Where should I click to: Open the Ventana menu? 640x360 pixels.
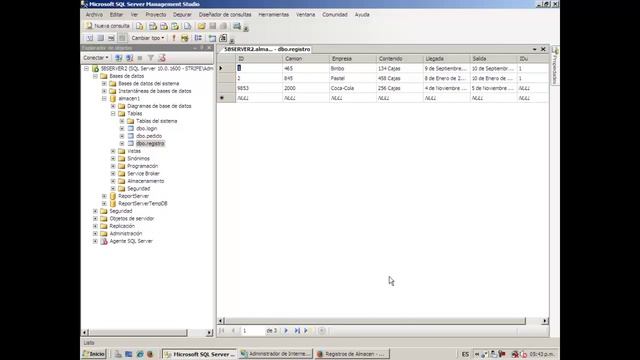pos(305,14)
